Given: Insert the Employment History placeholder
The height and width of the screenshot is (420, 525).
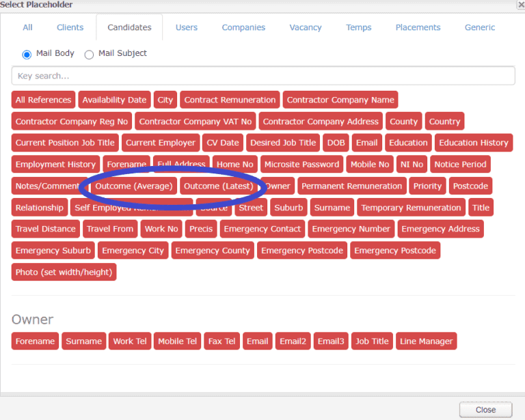Looking at the screenshot, I should (x=55, y=164).
